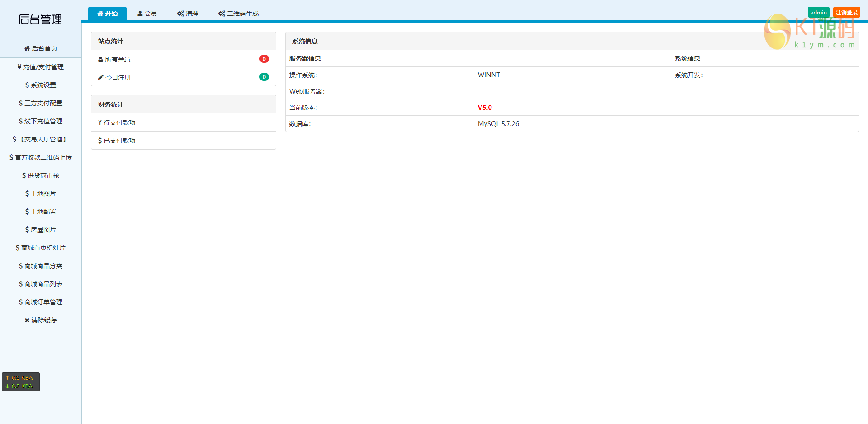Click the user icon on 会员 tab
This screenshot has width=868, height=424.
(x=140, y=14)
